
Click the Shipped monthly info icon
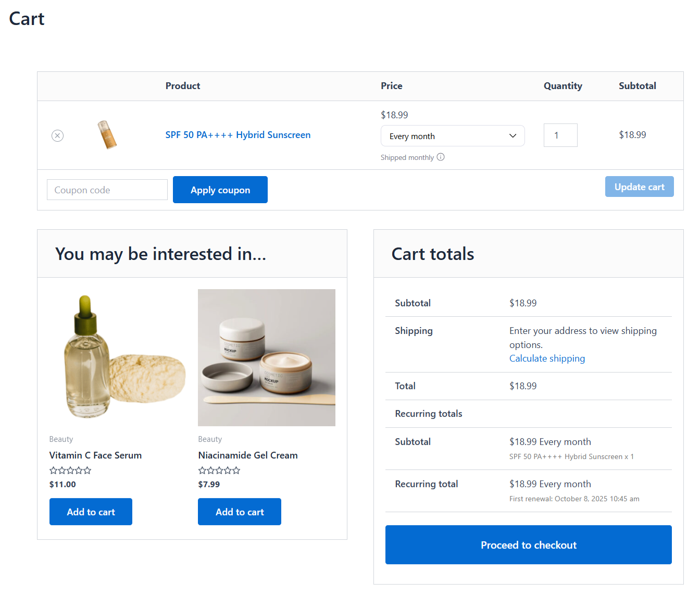[x=441, y=157]
